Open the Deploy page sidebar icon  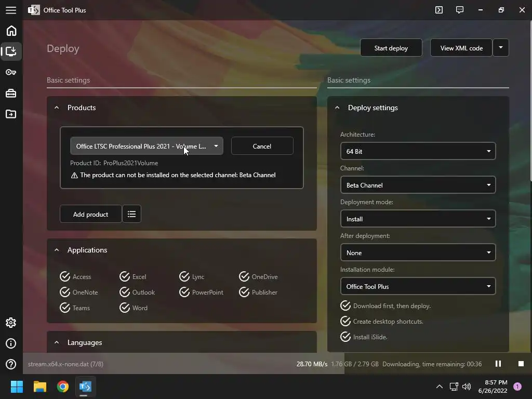tap(11, 51)
